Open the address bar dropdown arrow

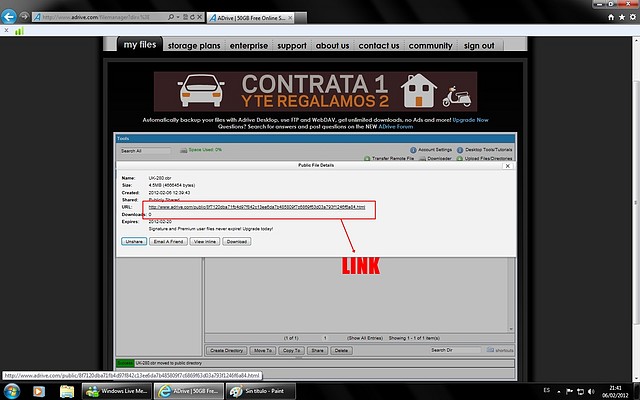coord(178,17)
